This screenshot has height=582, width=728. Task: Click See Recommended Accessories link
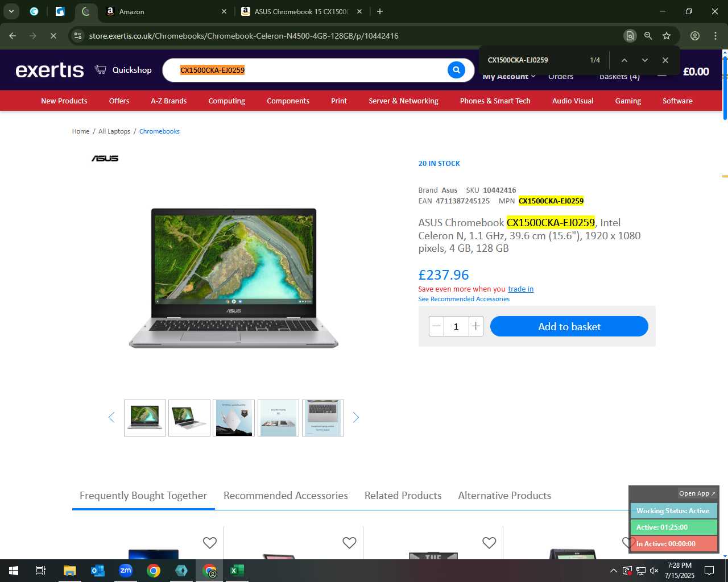pos(464,299)
